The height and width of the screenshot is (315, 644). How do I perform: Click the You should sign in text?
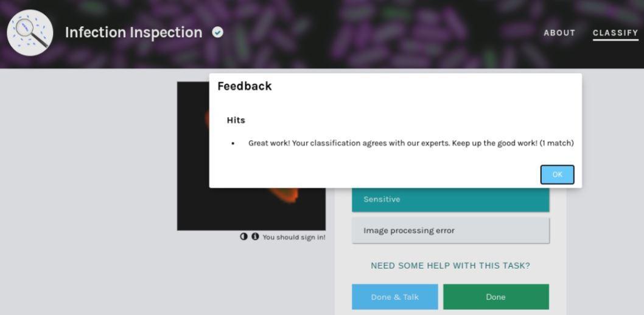point(293,237)
